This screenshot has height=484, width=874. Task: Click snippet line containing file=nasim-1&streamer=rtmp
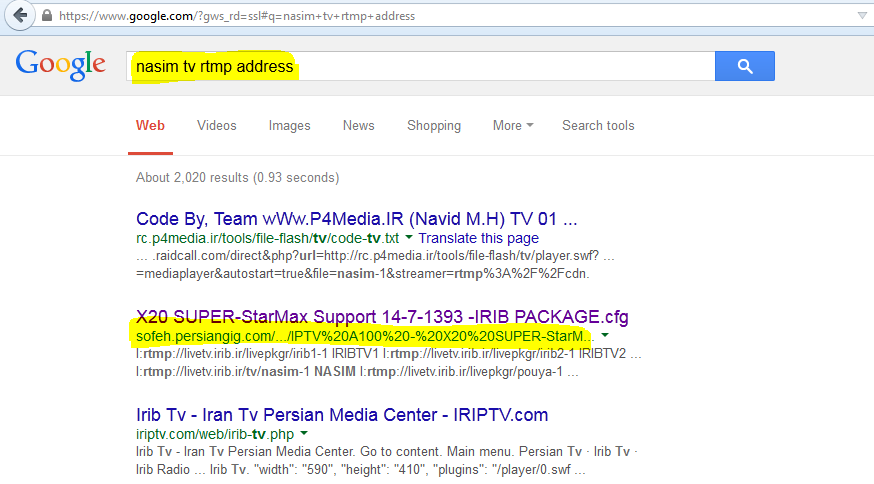[362, 274]
